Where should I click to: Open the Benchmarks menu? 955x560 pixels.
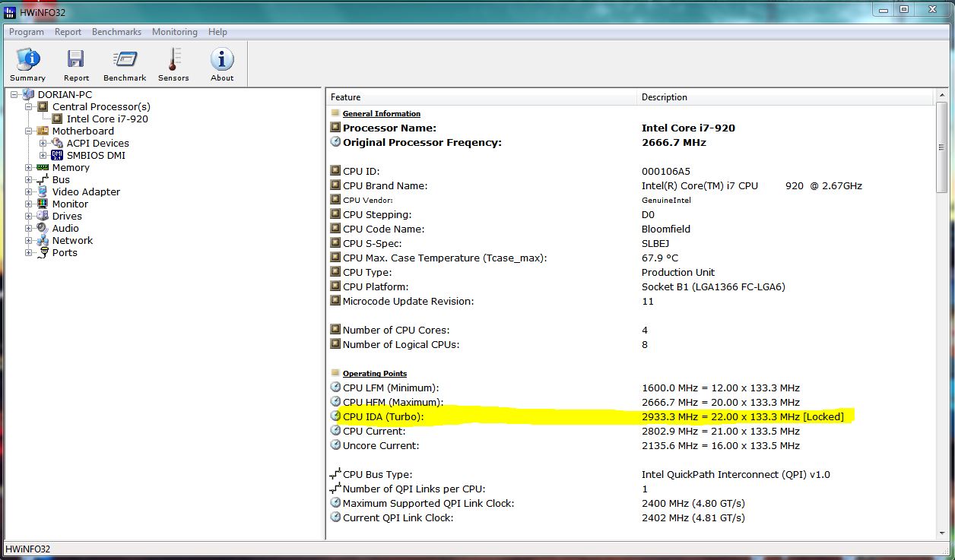116,32
